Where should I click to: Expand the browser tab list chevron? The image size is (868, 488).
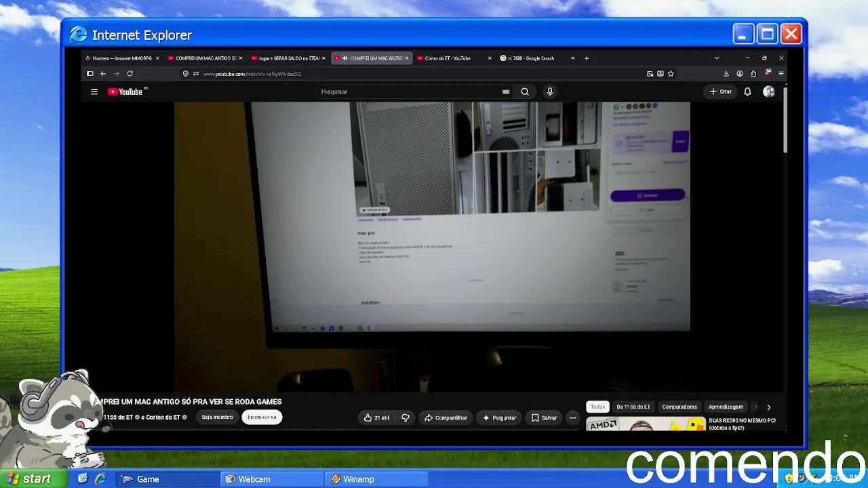coord(717,58)
